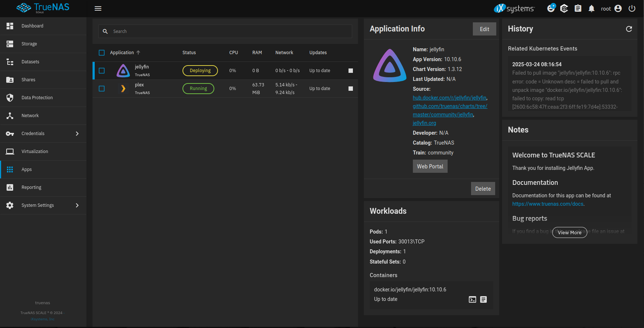Refresh the History panel

pos(629,29)
